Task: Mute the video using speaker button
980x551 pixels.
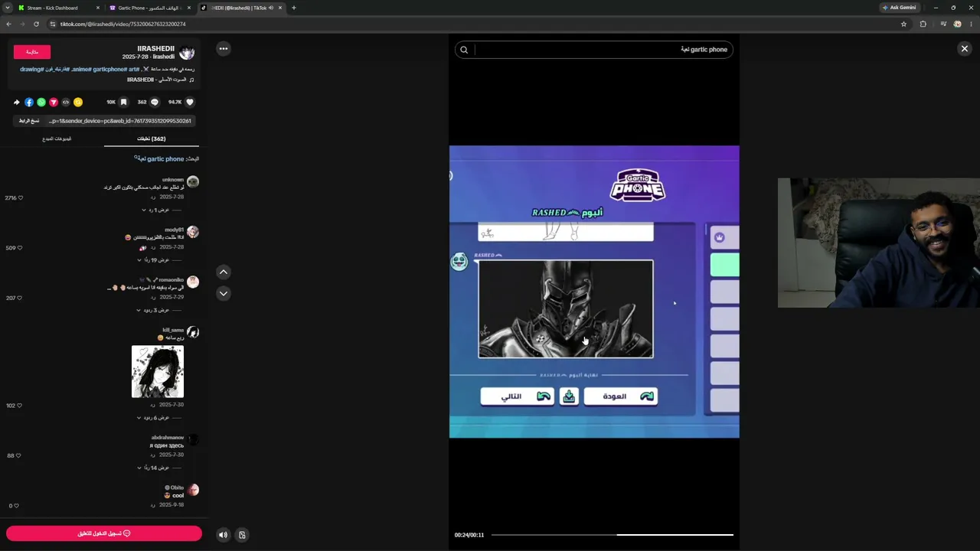Action: (223, 535)
